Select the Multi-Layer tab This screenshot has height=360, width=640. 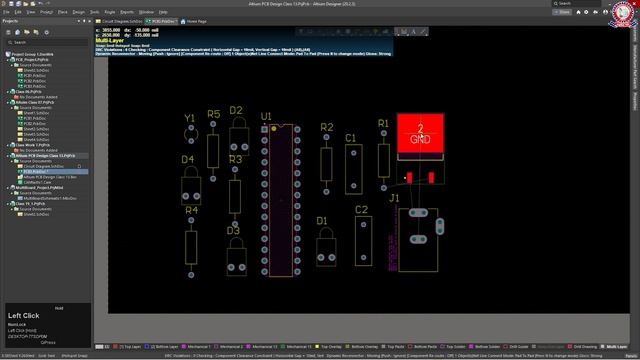614,347
